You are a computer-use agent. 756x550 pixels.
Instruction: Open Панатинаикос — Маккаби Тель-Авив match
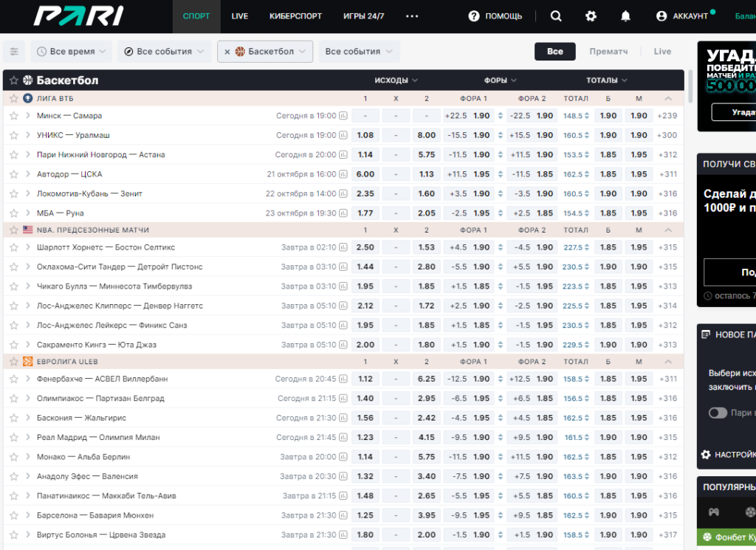[x=106, y=496]
